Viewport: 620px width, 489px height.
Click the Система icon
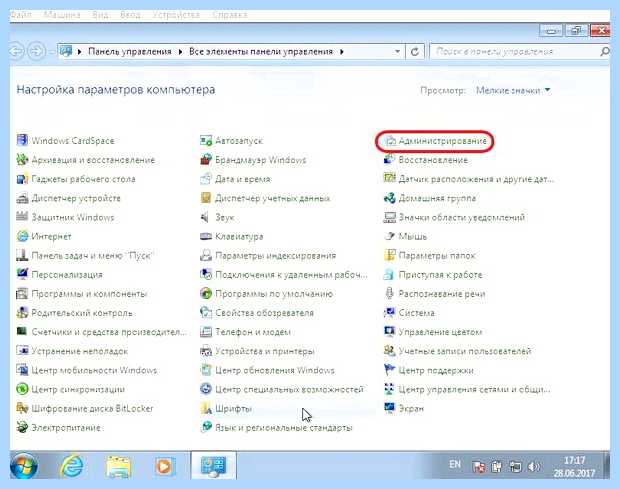pyautogui.click(x=389, y=312)
